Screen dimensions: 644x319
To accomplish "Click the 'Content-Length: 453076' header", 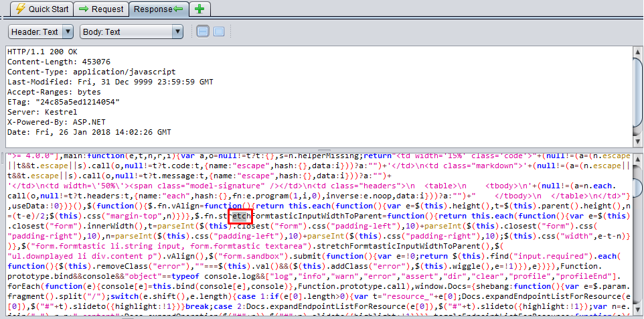I will [59, 62].
